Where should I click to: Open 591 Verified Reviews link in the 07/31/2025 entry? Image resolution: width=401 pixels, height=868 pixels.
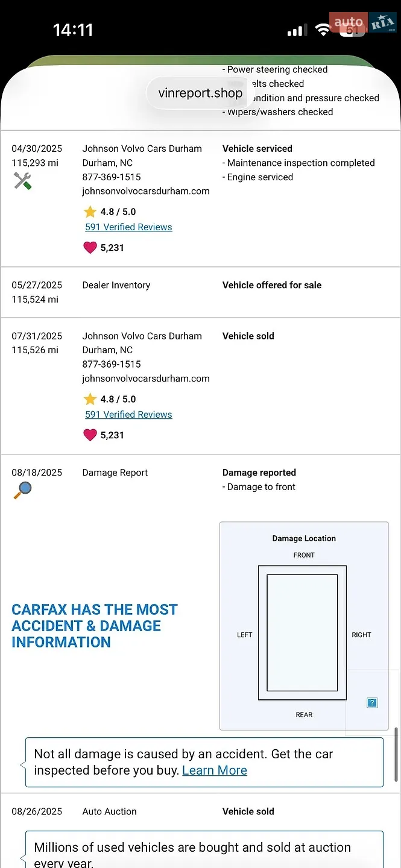click(x=128, y=415)
